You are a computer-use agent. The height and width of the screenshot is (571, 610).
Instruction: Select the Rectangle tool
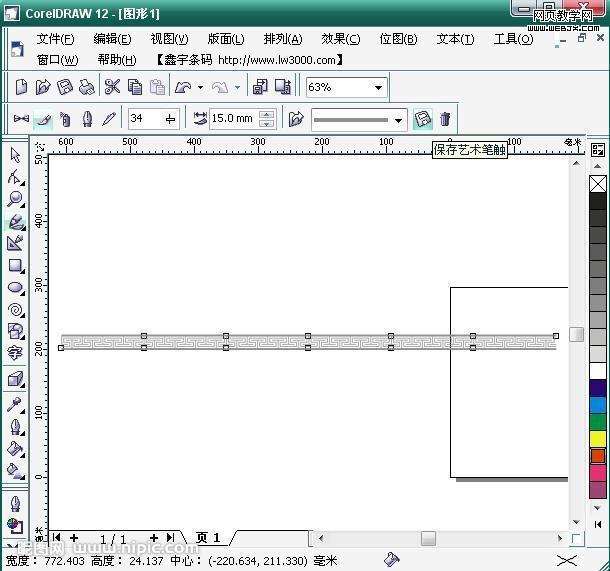point(16,266)
